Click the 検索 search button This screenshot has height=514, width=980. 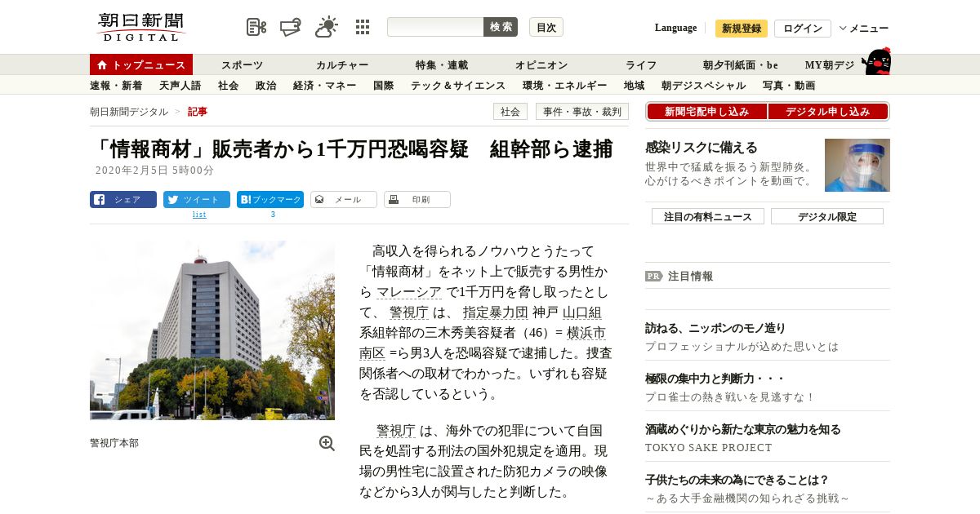pyautogui.click(x=501, y=27)
